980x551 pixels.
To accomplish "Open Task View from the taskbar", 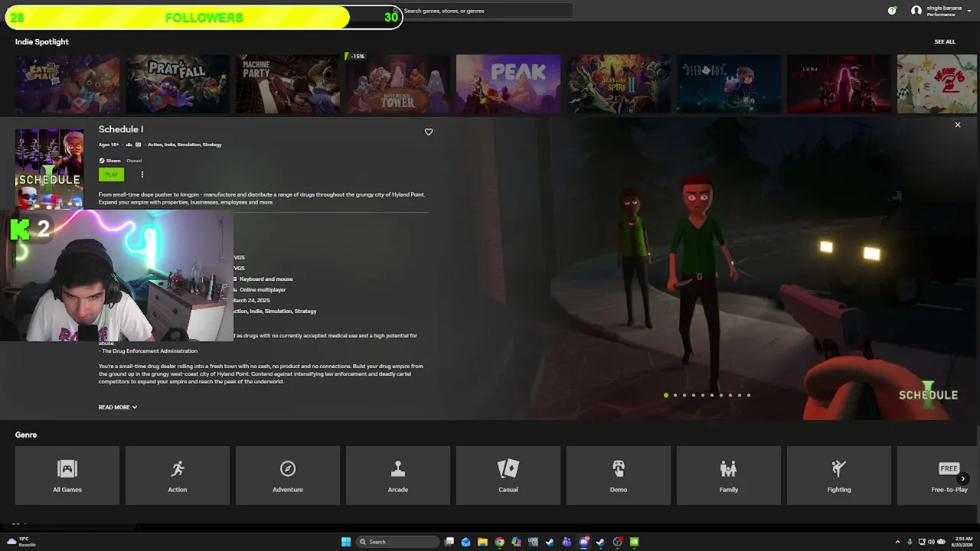I will pyautogui.click(x=449, y=542).
